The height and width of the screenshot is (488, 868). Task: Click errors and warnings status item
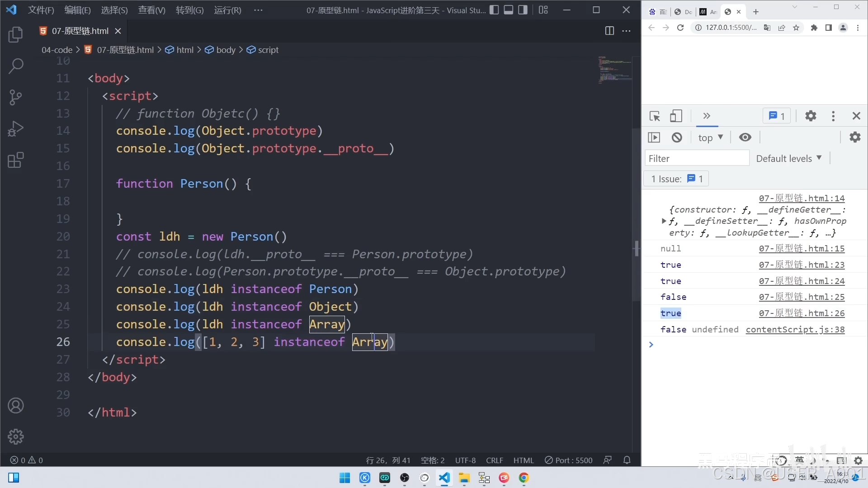pos(26,460)
